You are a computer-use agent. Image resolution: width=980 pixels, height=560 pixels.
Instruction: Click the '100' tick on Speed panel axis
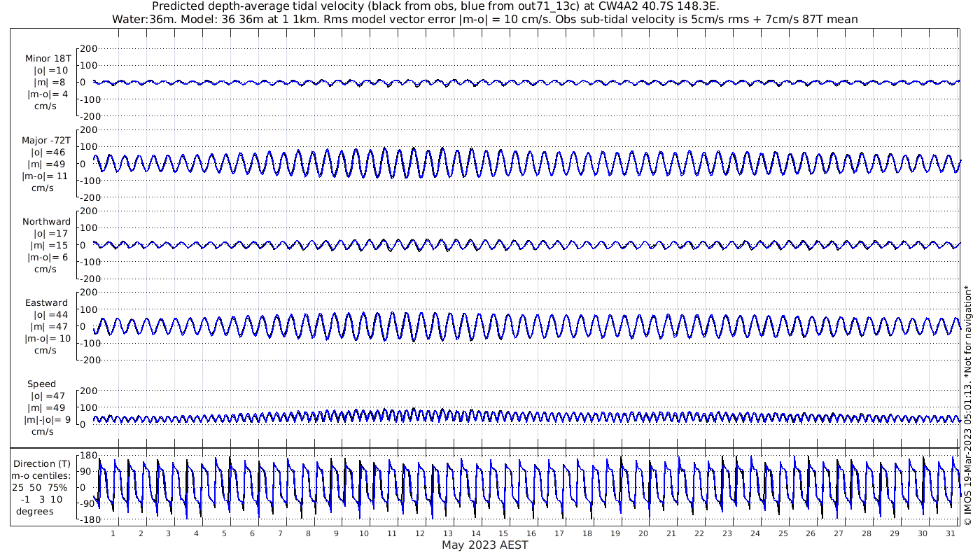[87, 407]
